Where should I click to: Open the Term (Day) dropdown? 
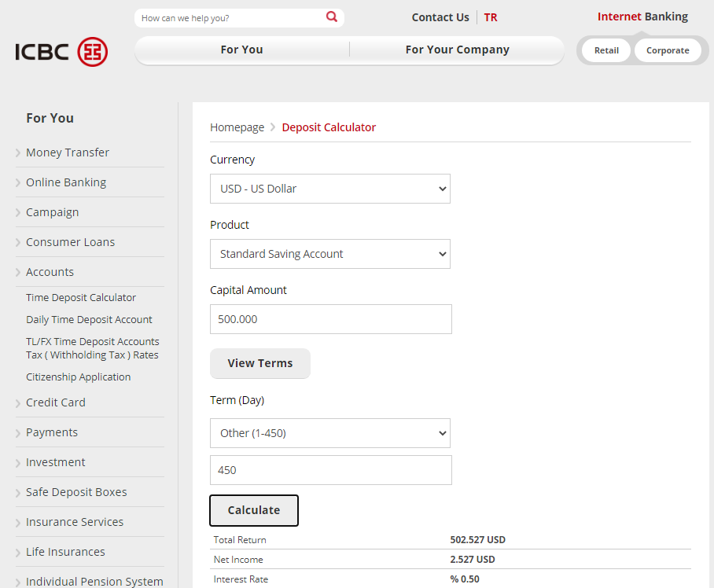click(329, 433)
